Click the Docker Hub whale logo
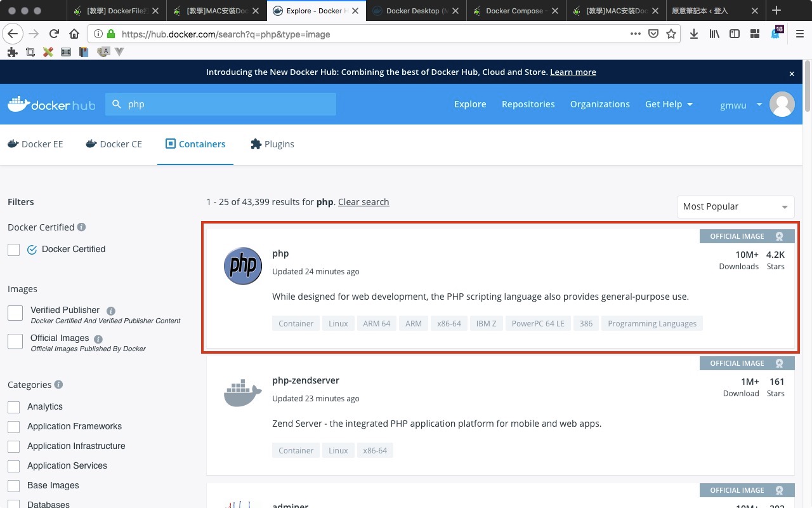 [51, 104]
